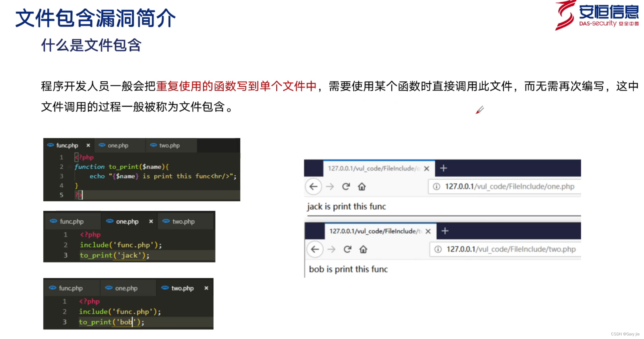The height and width of the screenshot is (339, 644).
Task: Click PHP file icon on bottom editor two.php tab
Action: tap(165, 288)
